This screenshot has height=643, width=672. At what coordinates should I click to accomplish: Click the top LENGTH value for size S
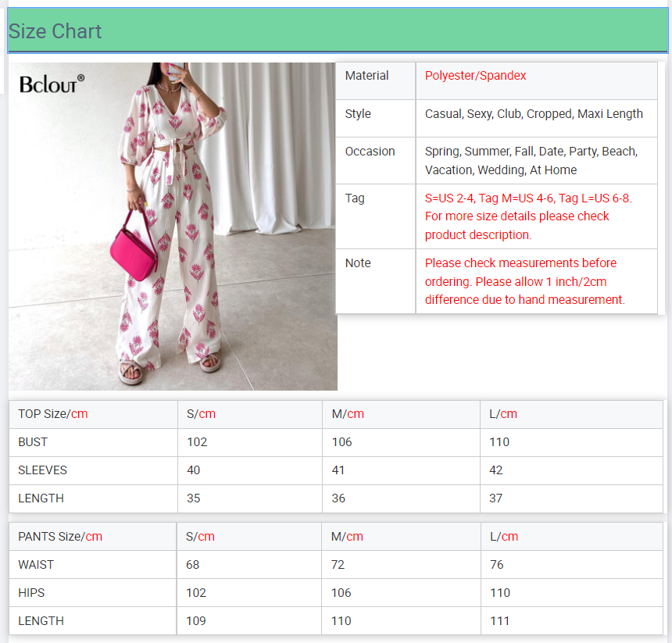pyautogui.click(x=193, y=498)
